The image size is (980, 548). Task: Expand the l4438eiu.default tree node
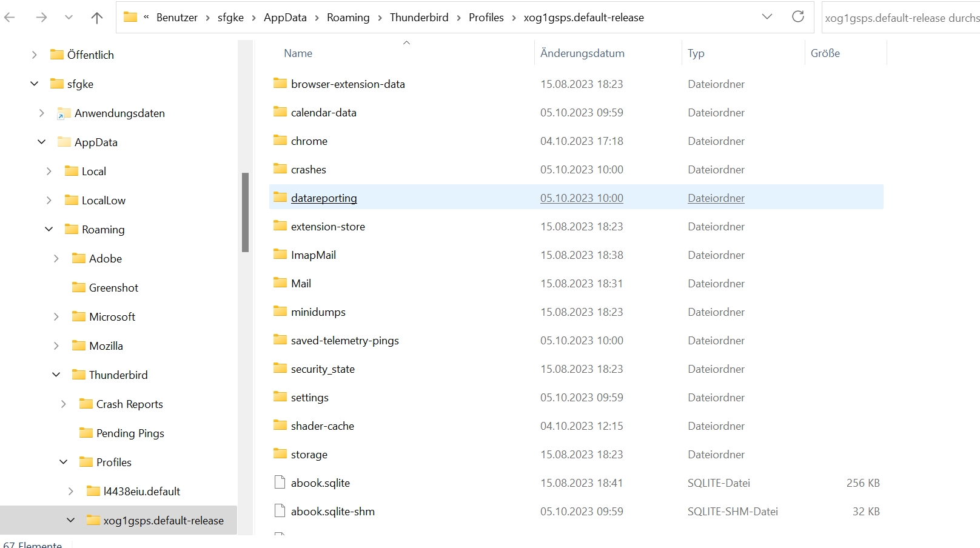point(71,491)
